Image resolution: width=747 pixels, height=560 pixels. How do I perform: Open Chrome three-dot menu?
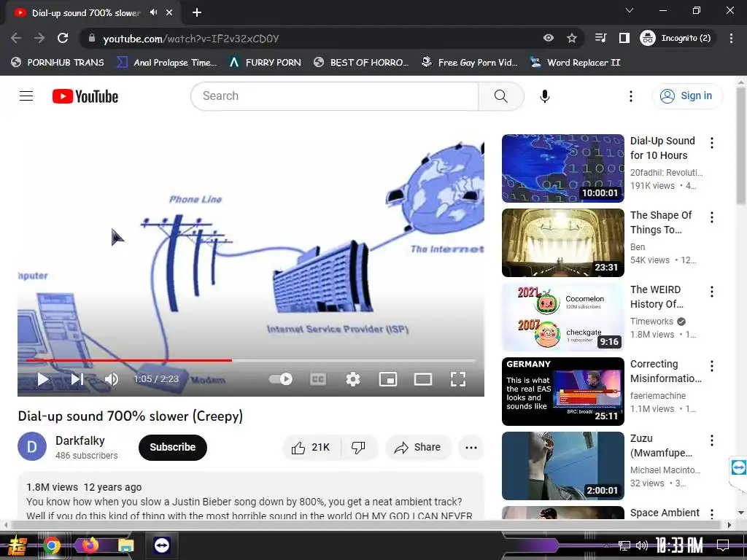click(x=731, y=38)
